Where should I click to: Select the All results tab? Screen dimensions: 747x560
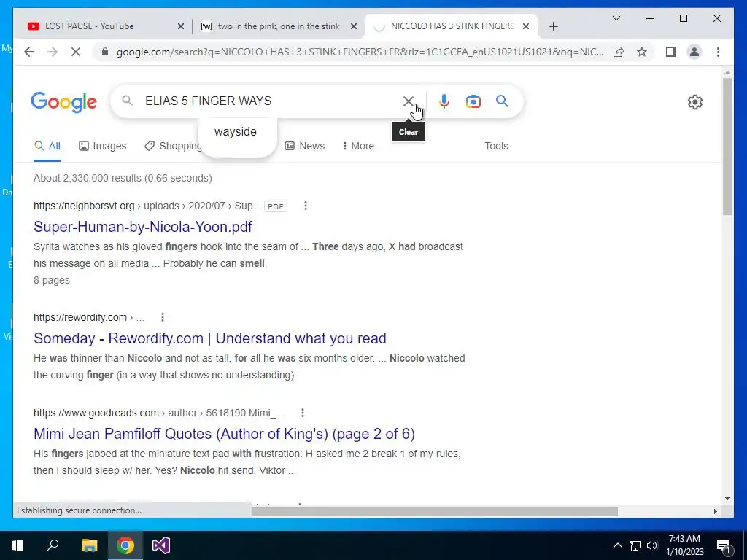pyautogui.click(x=47, y=146)
